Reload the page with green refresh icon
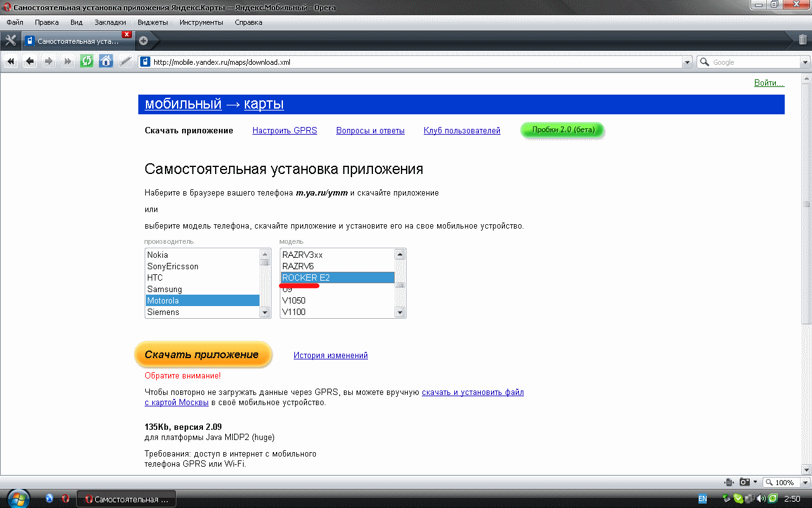 [87, 62]
